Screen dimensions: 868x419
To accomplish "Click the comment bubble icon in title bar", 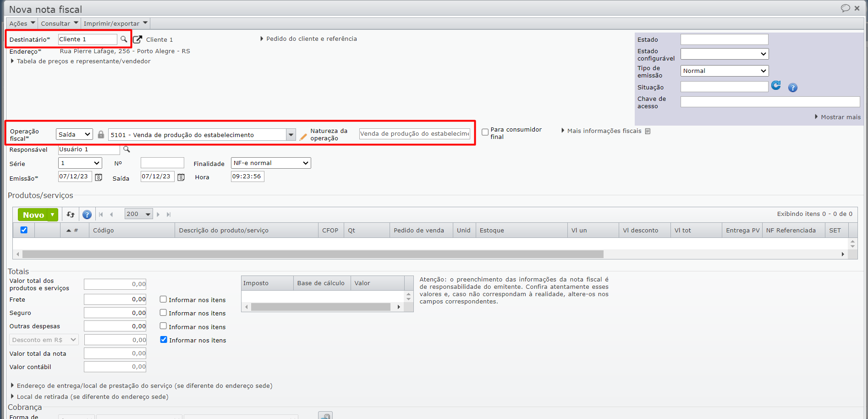I will tap(845, 8).
